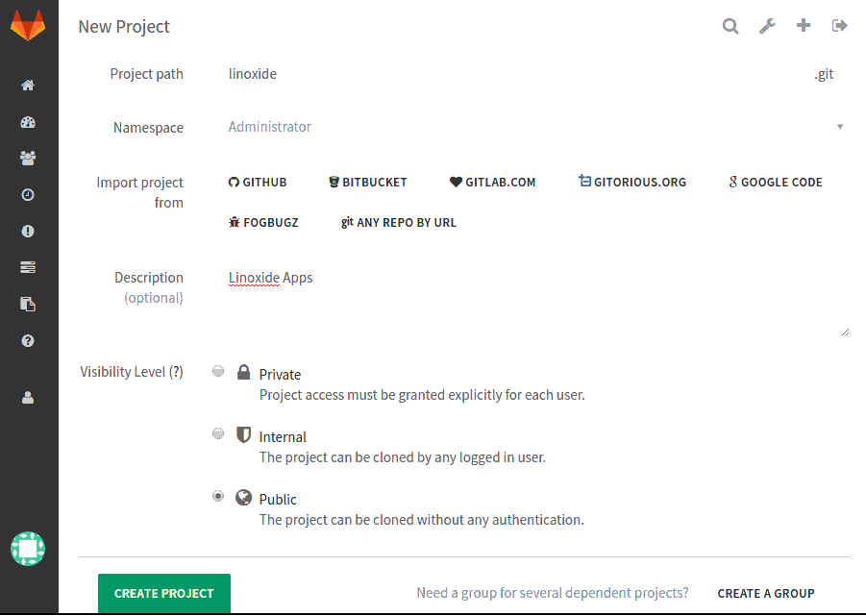Screen dimensions: 866x616
Task: Sign out using the logout icon
Action: point(839,25)
